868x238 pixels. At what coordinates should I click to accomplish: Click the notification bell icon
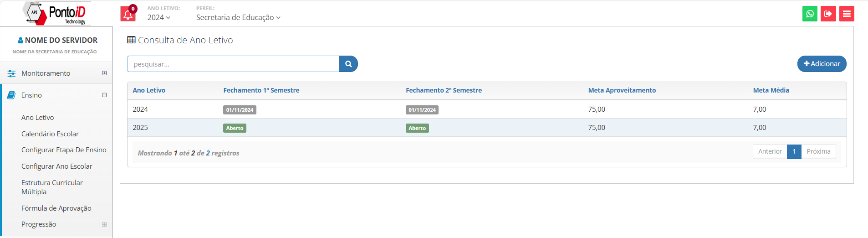[128, 14]
